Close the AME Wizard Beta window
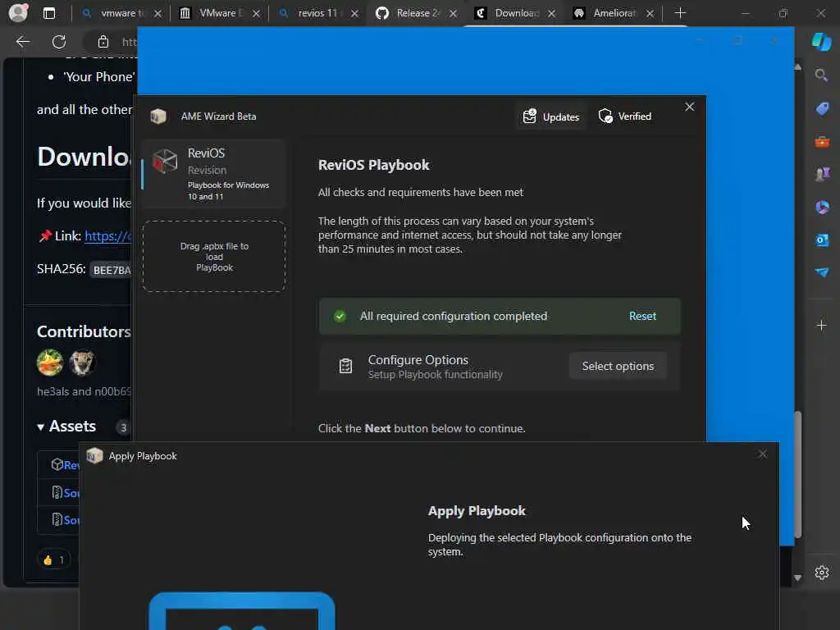Image resolution: width=840 pixels, height=630 pixels. 689,107
